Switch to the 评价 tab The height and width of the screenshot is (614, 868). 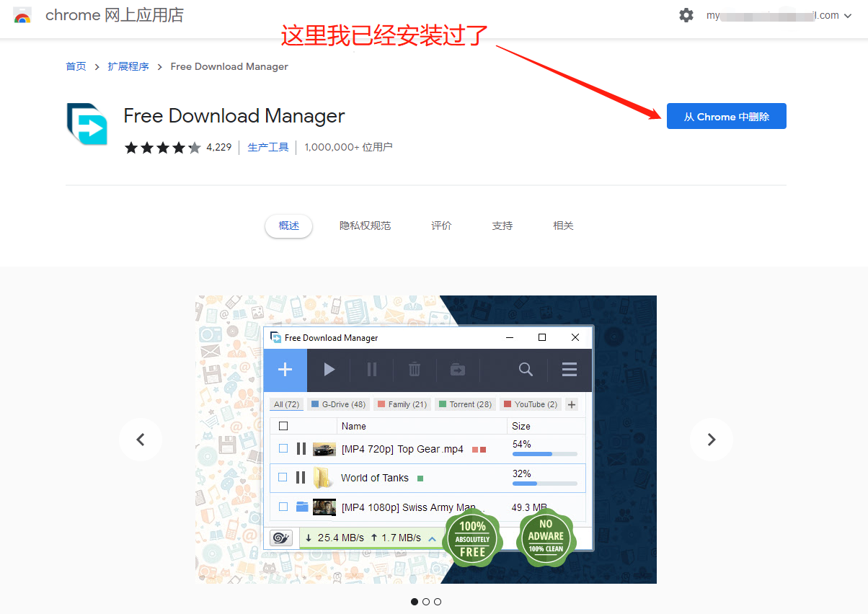pyautogui.click(x=441, y=225)
